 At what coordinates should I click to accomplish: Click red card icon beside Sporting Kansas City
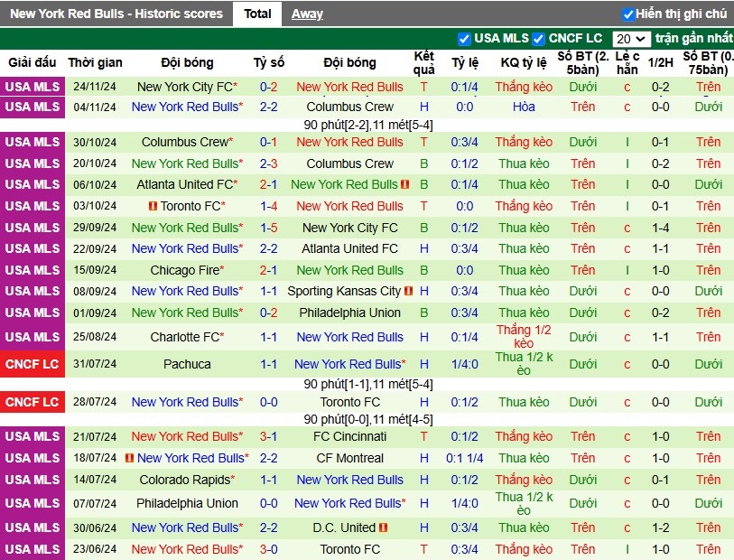(x=408, y=291)
